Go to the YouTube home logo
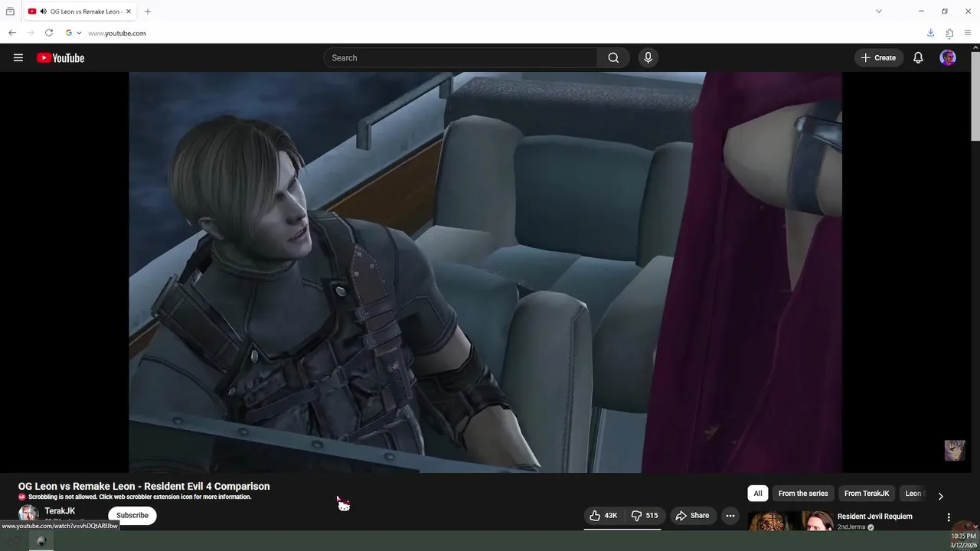 (60, 57)
